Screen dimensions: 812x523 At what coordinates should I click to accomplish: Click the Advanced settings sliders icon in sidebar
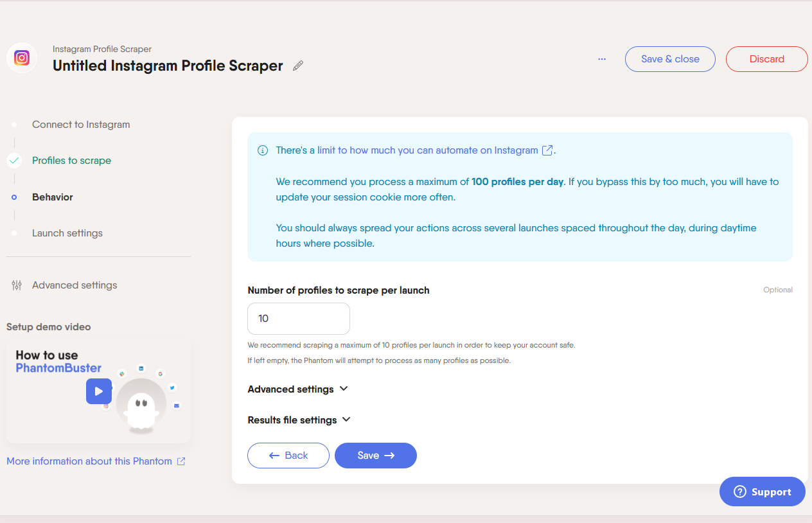pyautogui.click(x=17, y=285)
